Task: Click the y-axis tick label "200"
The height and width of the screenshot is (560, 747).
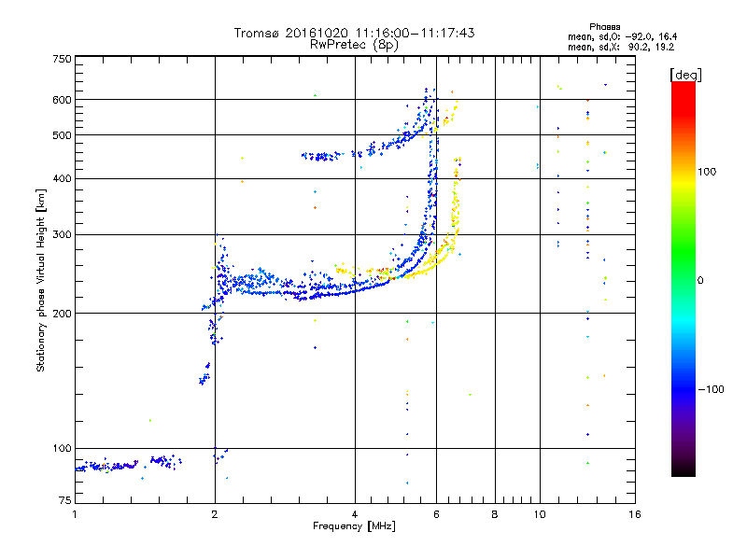Action: pyautogui.click(x=62, y=314)
